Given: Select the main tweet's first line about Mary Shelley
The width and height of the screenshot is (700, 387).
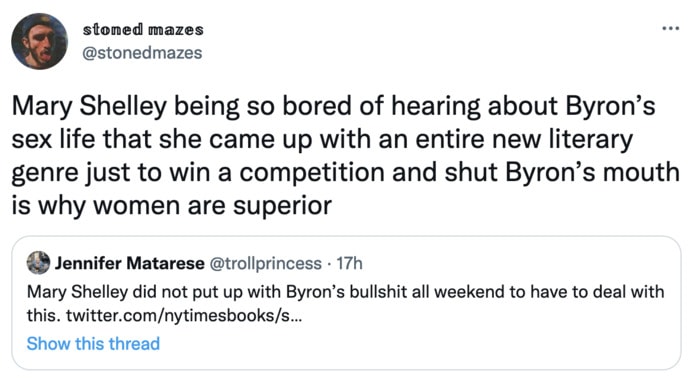Looking at the screenshot, I should [x=333, y=107].
